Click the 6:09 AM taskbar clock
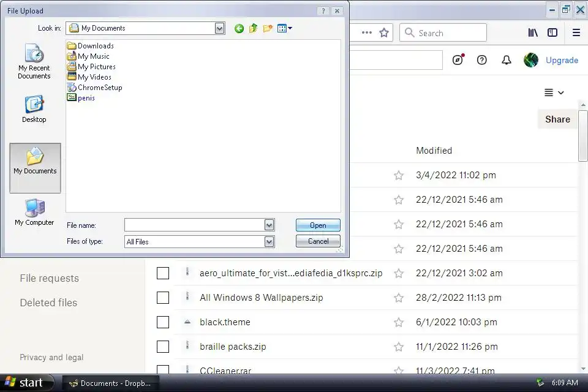The height and width of the screenshot is (392, 588). [x=565, y=383]
